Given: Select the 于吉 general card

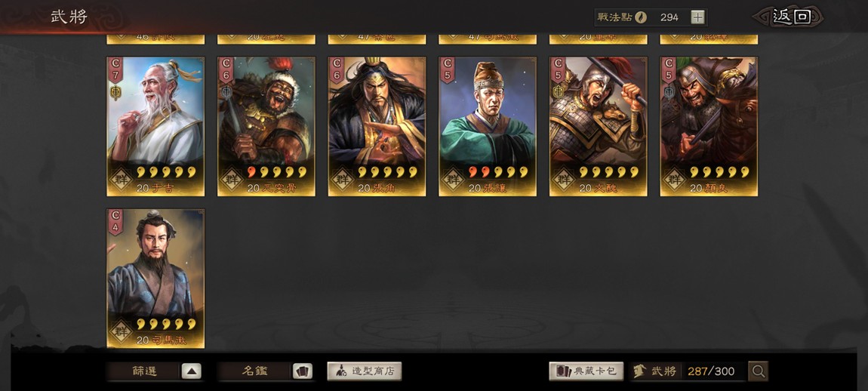Looking at the screenshot, I should (155, 126).
